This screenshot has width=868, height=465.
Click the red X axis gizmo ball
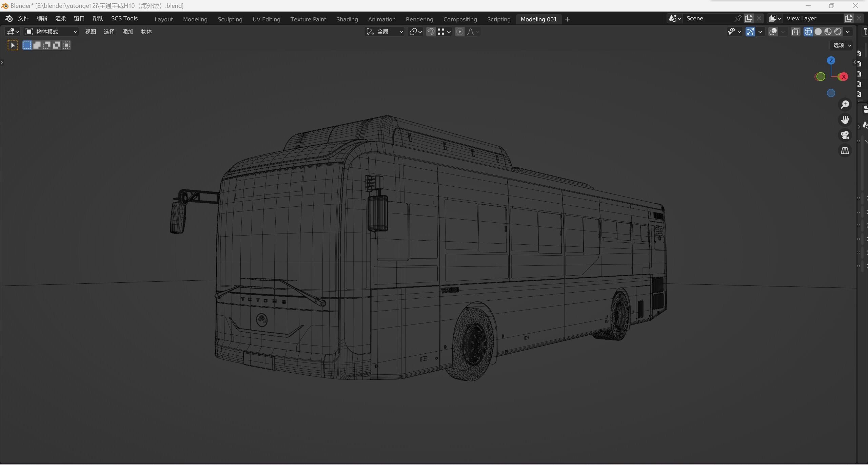(843, 77)
